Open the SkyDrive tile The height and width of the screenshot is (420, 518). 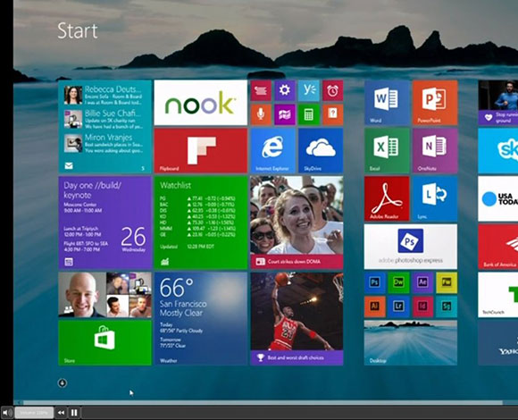(x=321, y=151)
